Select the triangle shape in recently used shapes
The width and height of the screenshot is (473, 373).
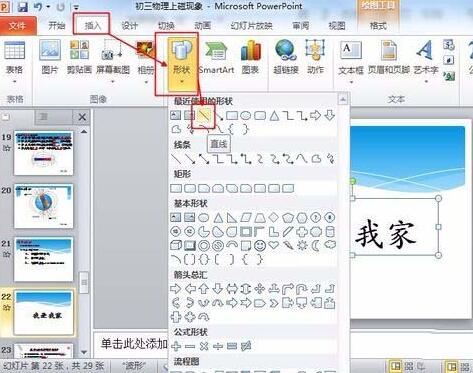tap(274, 116)
